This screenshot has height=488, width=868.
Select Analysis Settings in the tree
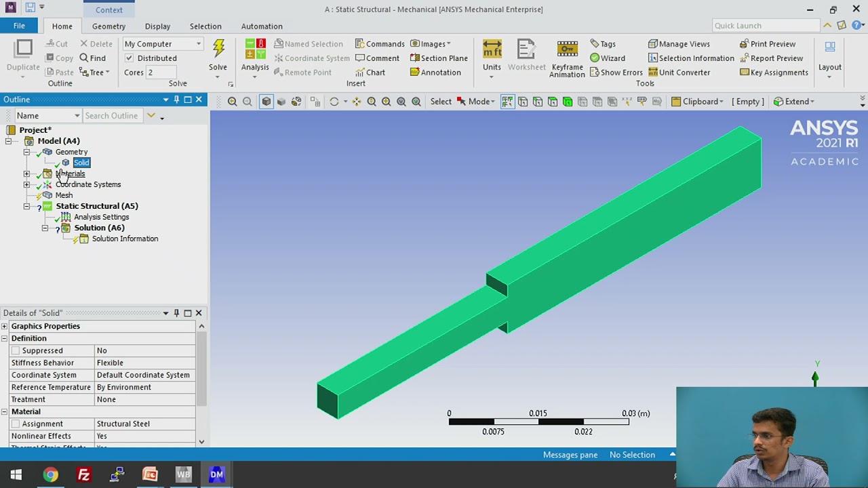coord(101,217)
